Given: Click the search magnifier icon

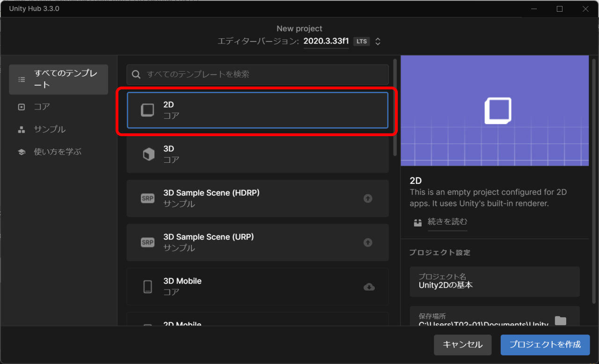Looking at the screenshot, I should click(x=136, y=74).
